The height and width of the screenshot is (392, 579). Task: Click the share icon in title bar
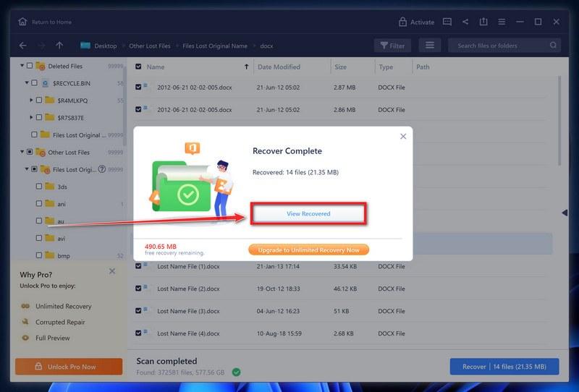click(x=465, y=22)
